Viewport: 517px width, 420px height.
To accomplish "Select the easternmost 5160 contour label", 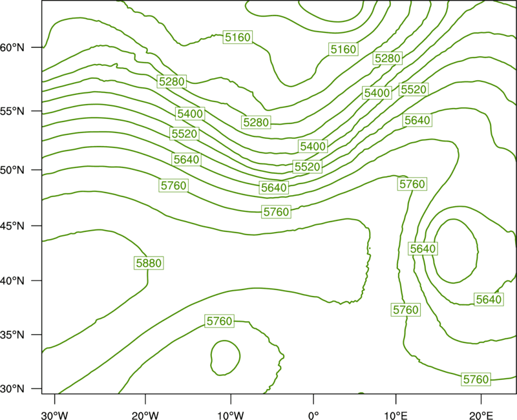I will point(343,50).
